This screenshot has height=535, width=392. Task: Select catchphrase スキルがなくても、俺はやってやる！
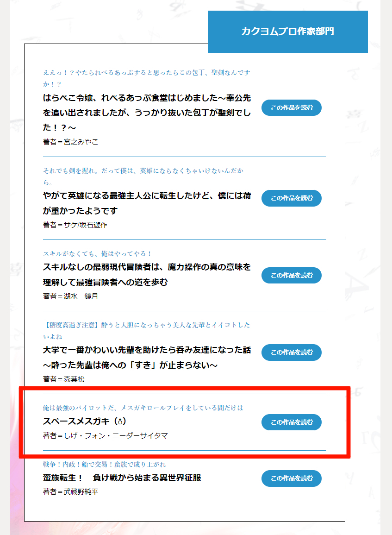click(97, 253)
